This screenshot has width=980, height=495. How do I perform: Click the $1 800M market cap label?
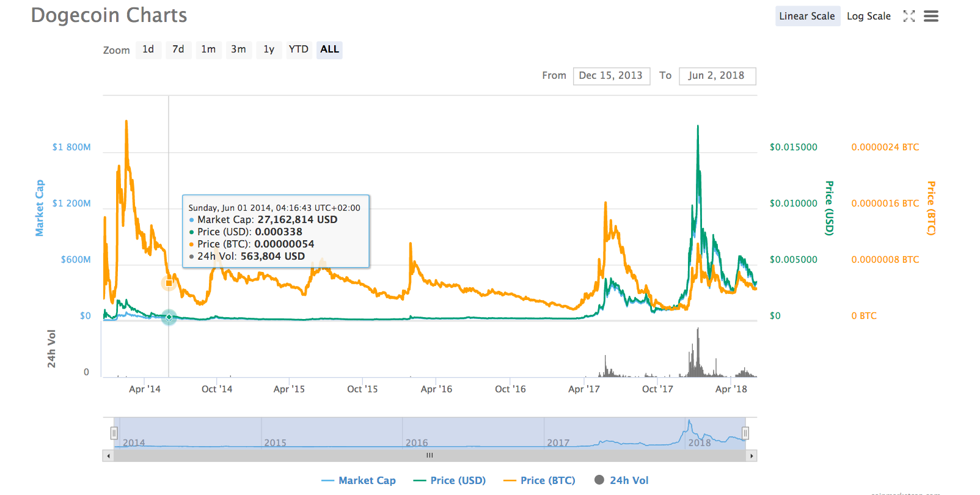[71, 147]
